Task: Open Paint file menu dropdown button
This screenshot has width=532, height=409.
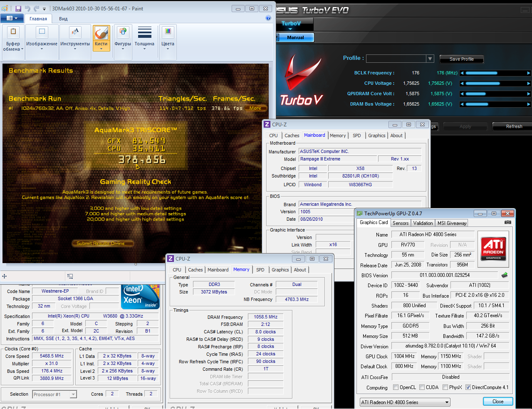Action: click(12, 18)
